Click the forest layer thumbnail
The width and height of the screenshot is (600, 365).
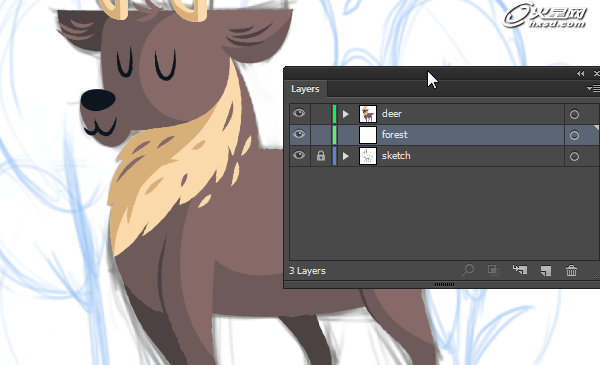368,135
